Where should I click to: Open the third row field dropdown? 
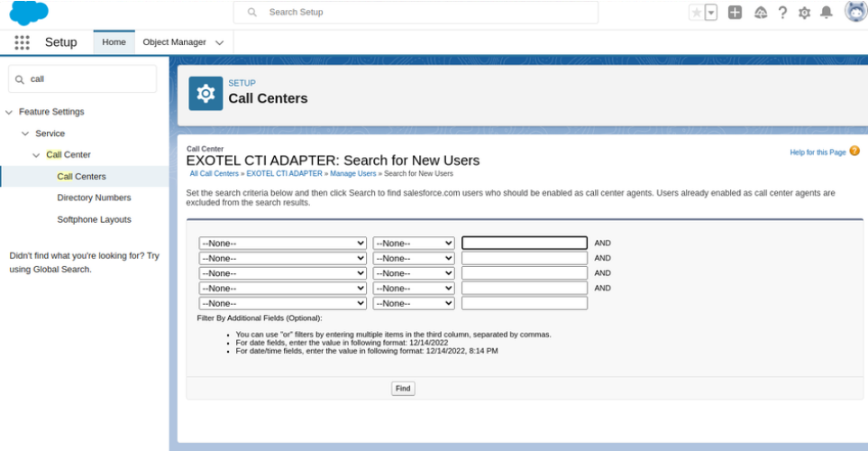click(x=282, y=273)
